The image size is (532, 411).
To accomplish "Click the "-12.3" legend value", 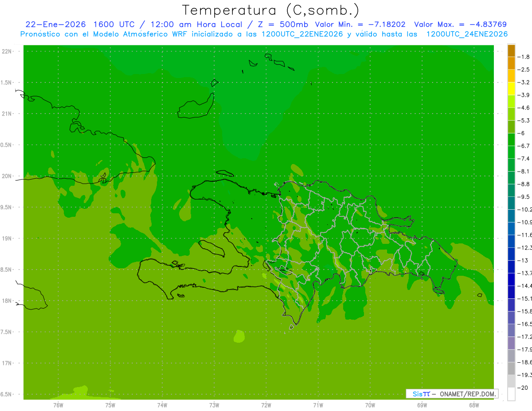I will (x=524, y=247).
